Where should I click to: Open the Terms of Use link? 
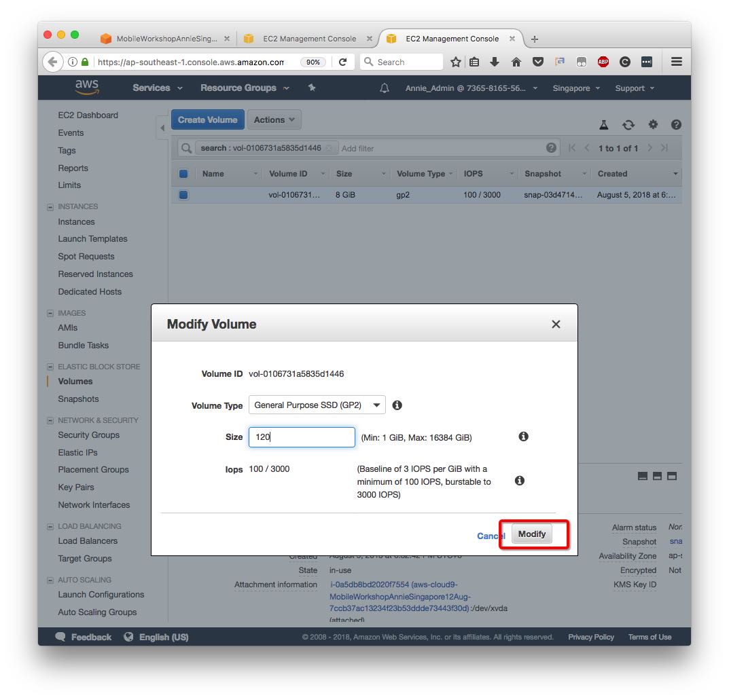point(650,637)
